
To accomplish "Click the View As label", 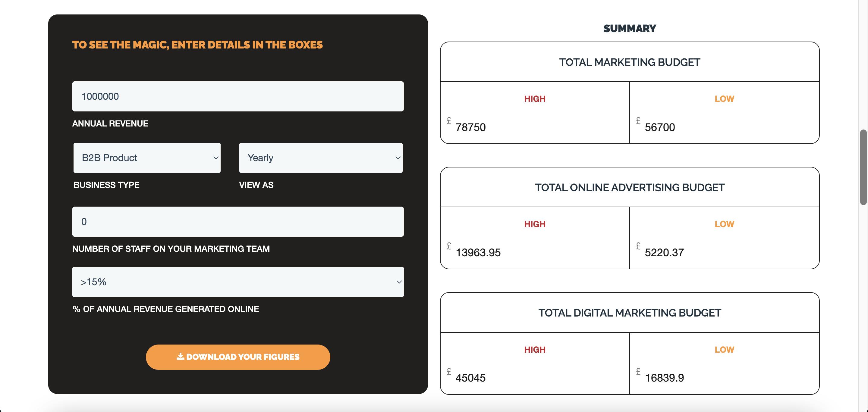I will [256, 185].
